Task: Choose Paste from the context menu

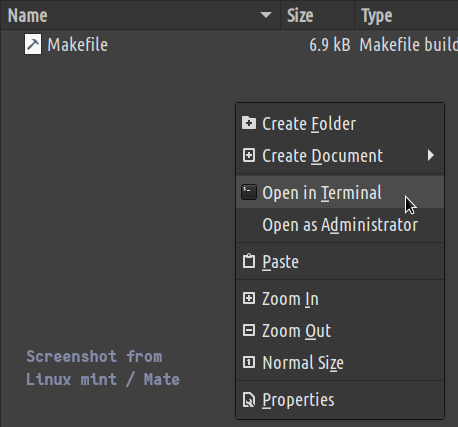Action: click(340, 261)
